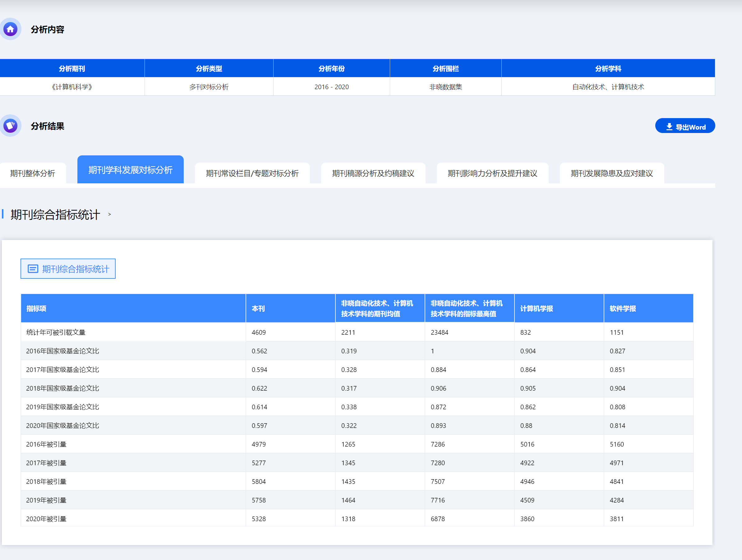Open the 期刊整体分析 tab

(x=33, y=173)
